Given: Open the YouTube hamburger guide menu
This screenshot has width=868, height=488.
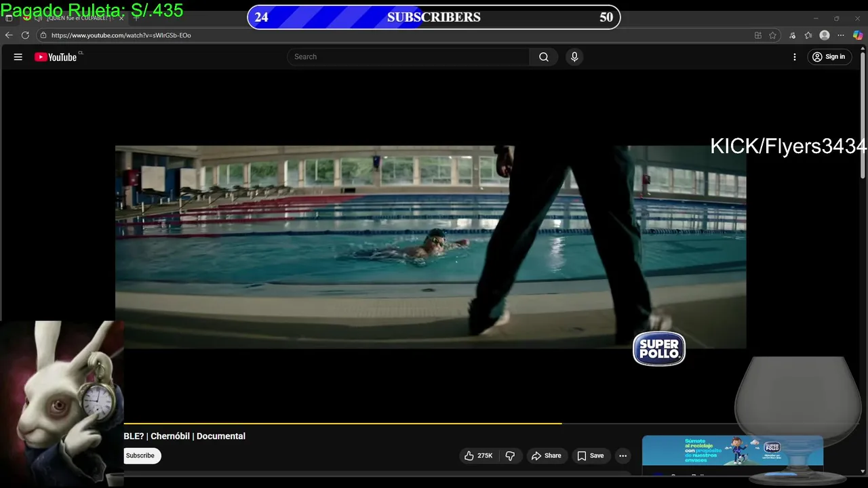Looking at the screenshot, I should (18, 57).
